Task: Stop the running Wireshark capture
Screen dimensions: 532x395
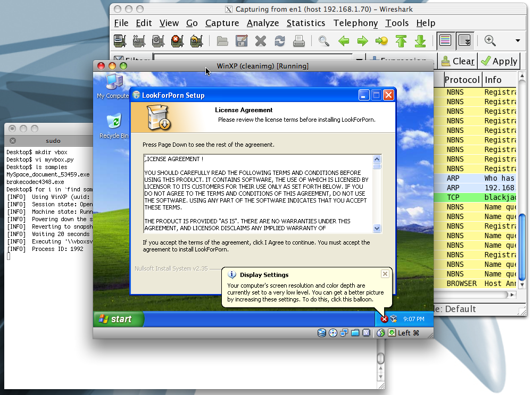Action: [x=177, y=41]
